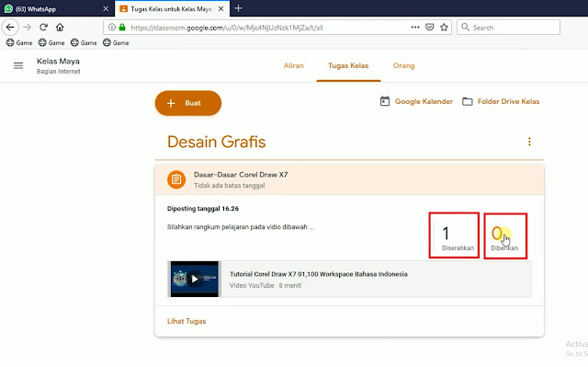Play the Corel Draw X7 tutorial video thumbnail
This screenshot has height=367, width=588.
pos(194,279)
